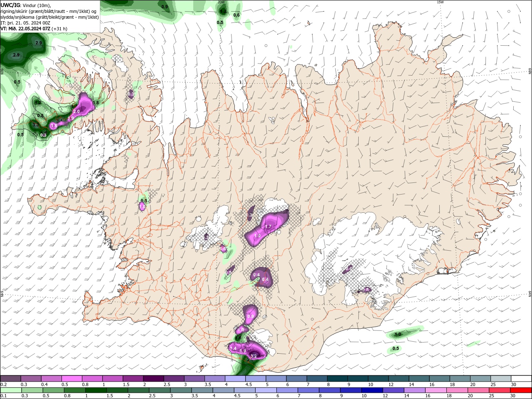Pick the rain scale swatch between 25 and 30
The height and width of the screenshot is (399, 532).
click(x=499, y=390)
